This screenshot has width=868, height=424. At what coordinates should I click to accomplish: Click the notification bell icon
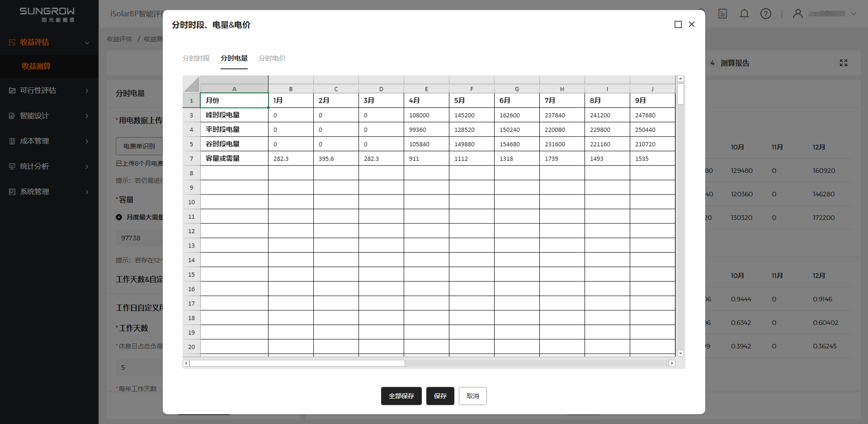pyautogui.click(x=744, y=14)
